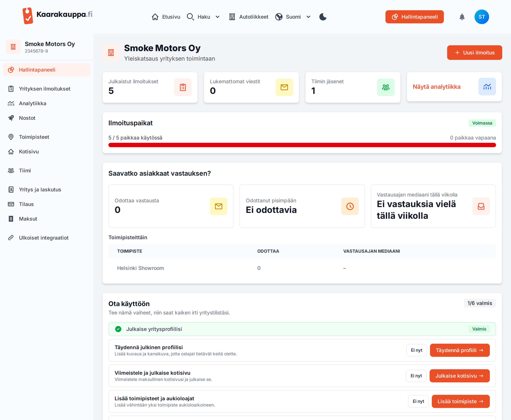
Task: Open Yrityksen ilmoitukset sidebar item
Action: 47,89
